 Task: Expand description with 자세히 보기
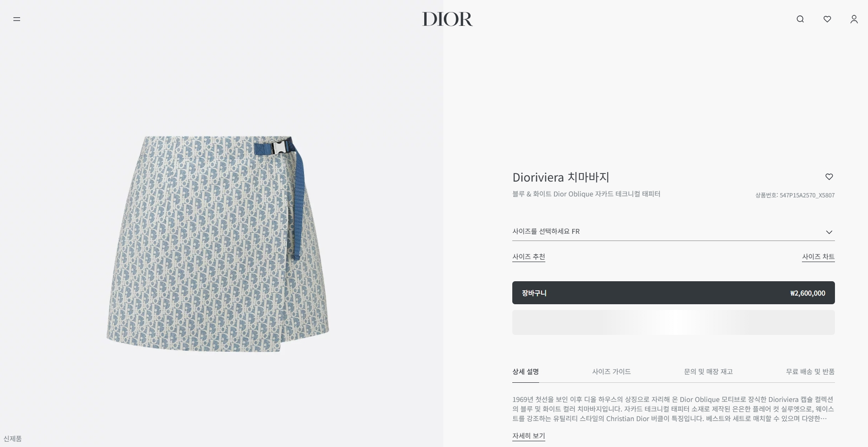[529, 436]
